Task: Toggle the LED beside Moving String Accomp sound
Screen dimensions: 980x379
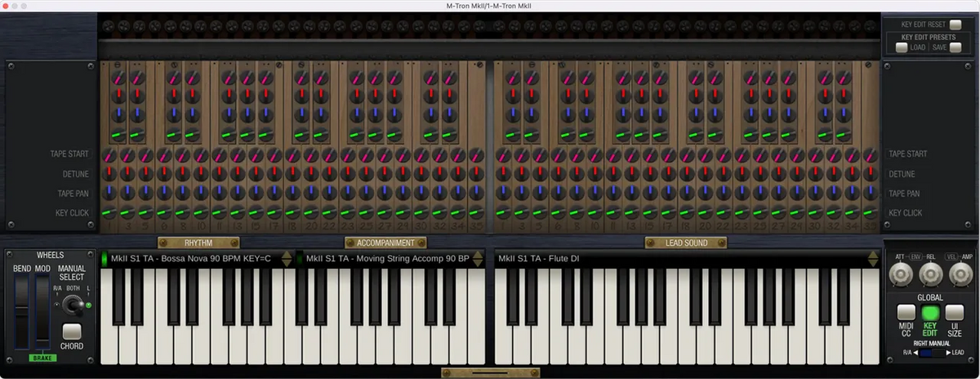Action: pos(300,259)
